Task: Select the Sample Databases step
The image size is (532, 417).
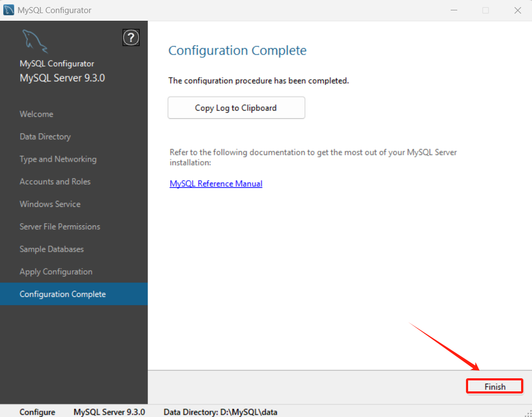Action: pos(52,249)
